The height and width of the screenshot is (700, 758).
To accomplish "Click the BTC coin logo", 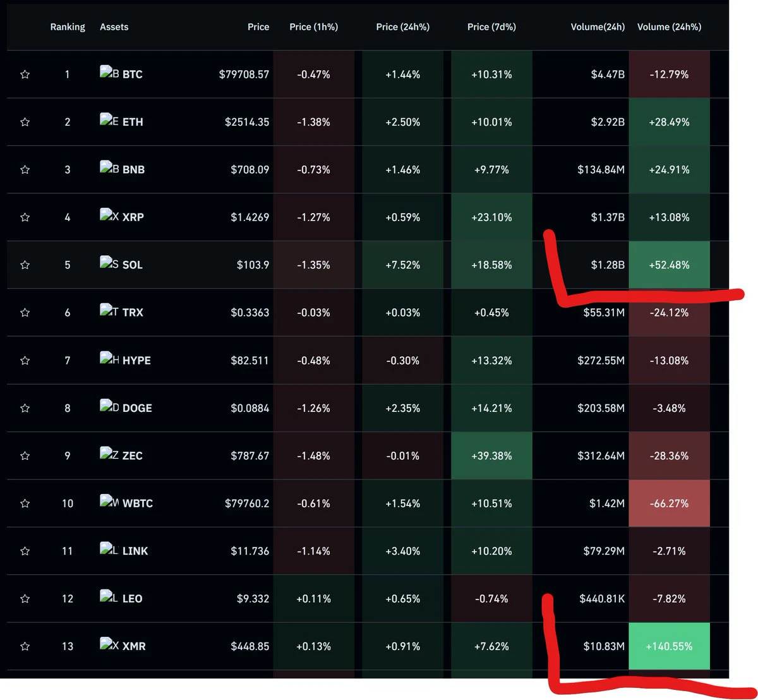I will pyautogui.click(x=109, y=73).
